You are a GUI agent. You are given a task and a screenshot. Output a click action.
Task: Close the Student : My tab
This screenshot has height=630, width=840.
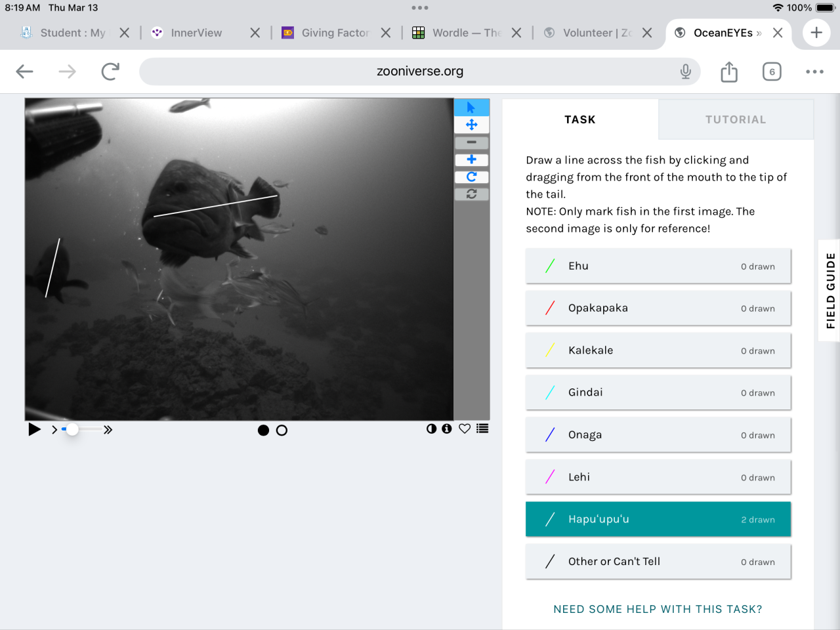coord(124,33)
